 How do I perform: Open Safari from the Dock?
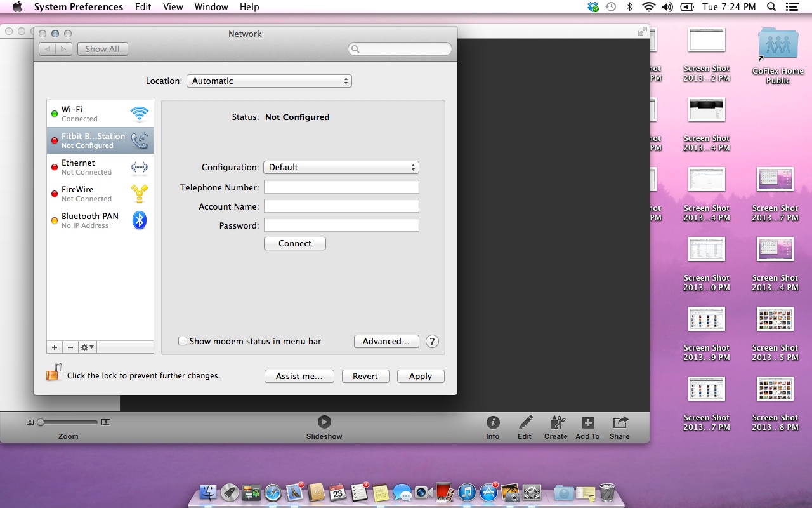pos(272,492)
